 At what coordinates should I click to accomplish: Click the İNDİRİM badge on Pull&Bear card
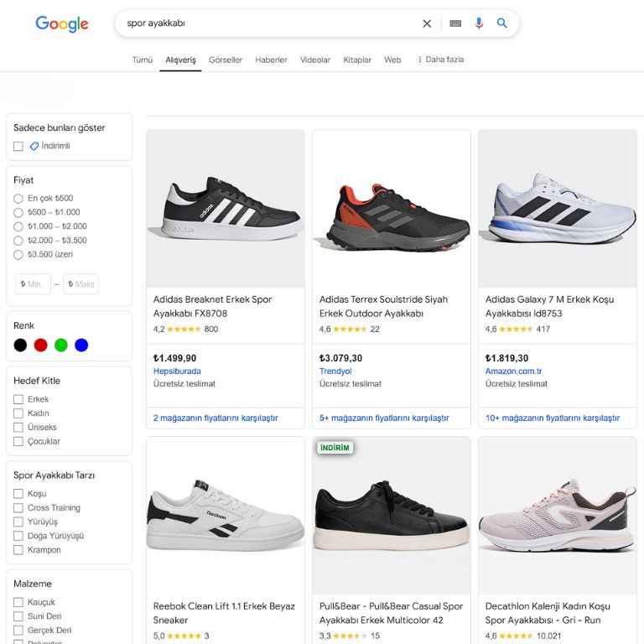335,447
